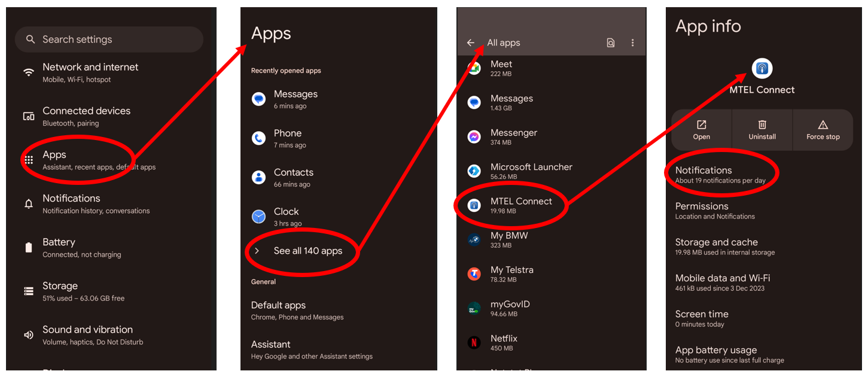Image resolution: width=868 pixels, height=374 pixels.
Task: Select MTEL Connect in the apps list
Action: tap(552, 206)
